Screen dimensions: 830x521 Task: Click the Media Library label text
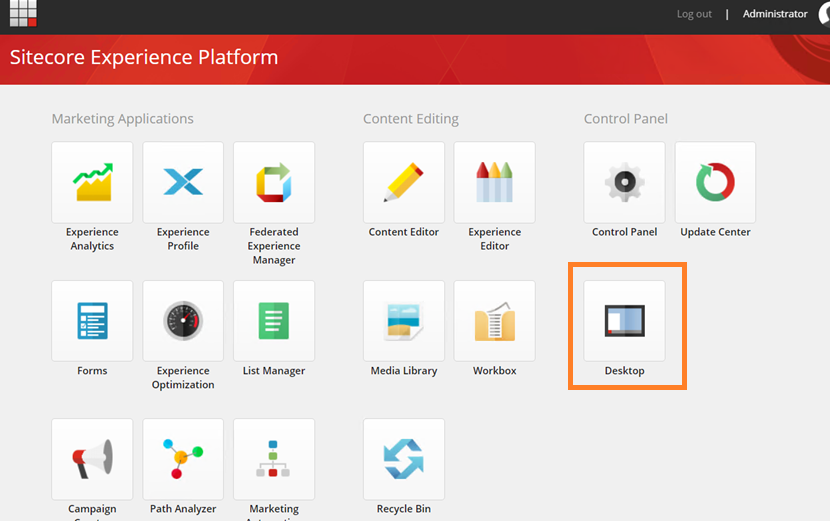(404, 371)
